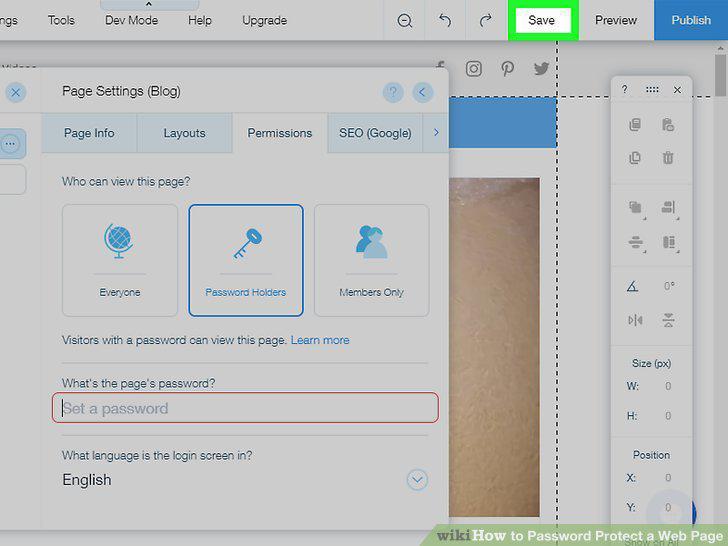Switch to the Page Info tab
Image resolution: width=728 pixels, height=546 pixels.
(x=89, y=133)
